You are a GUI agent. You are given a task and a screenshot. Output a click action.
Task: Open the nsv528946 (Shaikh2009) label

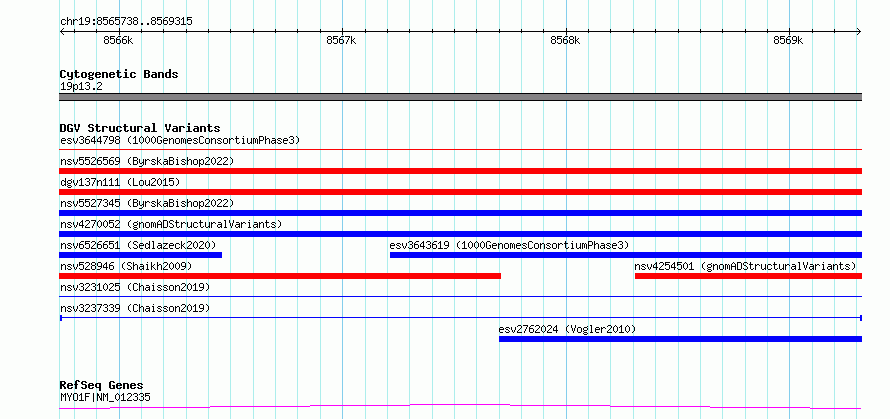pyautogui.click(x=126, y=266)
